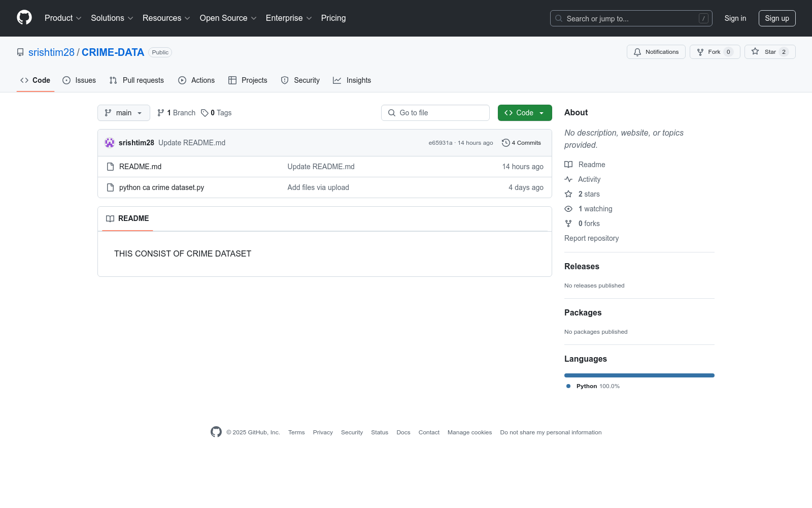Click Do not share my personal information
812x508 pixels.
pos(551,432)
